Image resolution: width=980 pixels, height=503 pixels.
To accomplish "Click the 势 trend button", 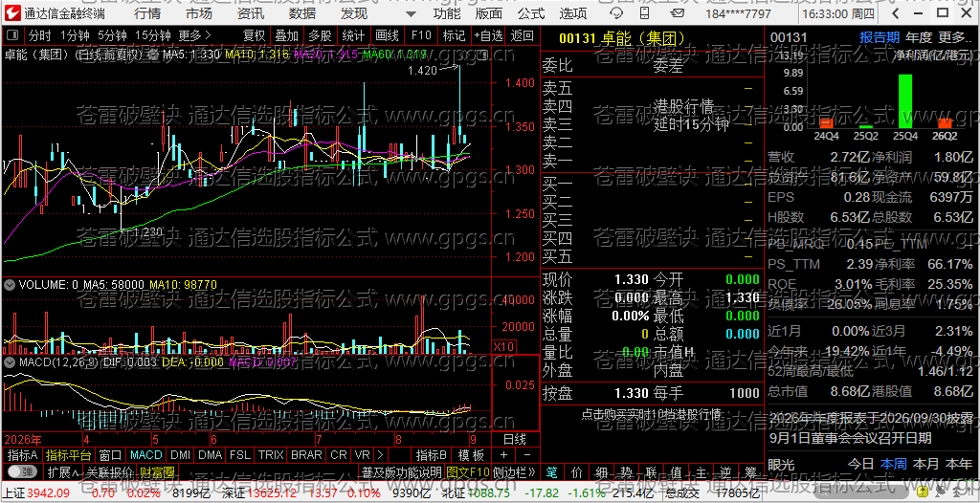I will 626,471.
